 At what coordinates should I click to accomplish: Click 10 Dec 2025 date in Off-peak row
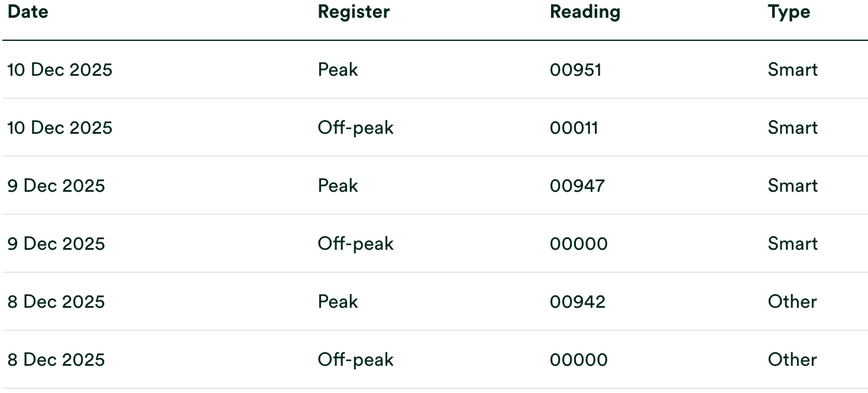[x=60, y=128]
